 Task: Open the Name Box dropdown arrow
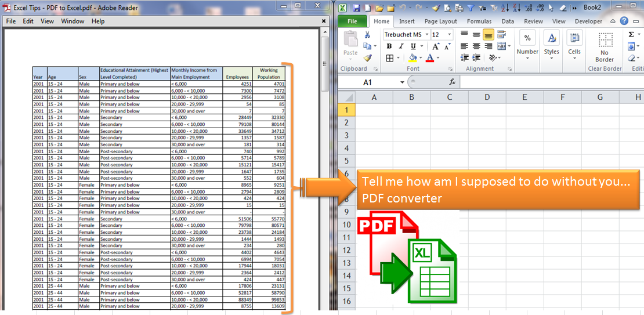(401, 82)
